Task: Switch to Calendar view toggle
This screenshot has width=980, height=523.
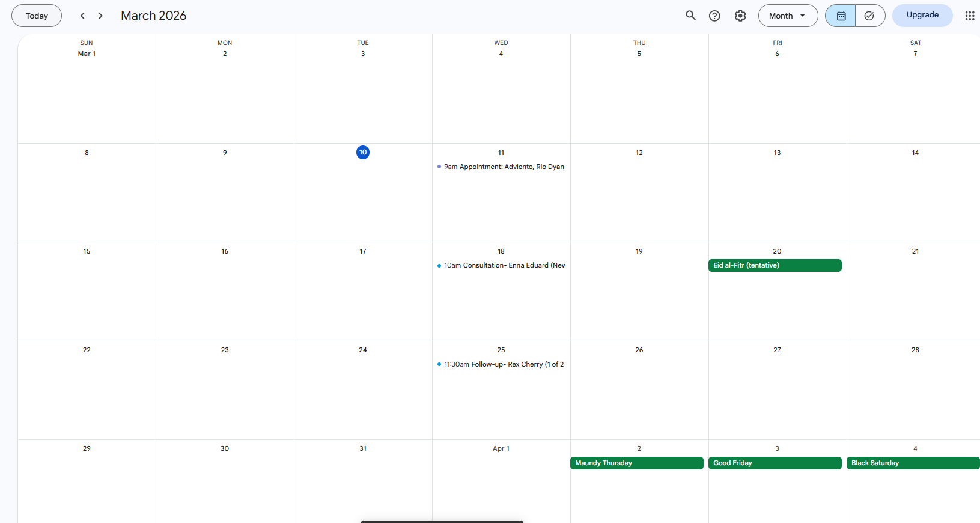Action: 841,16
